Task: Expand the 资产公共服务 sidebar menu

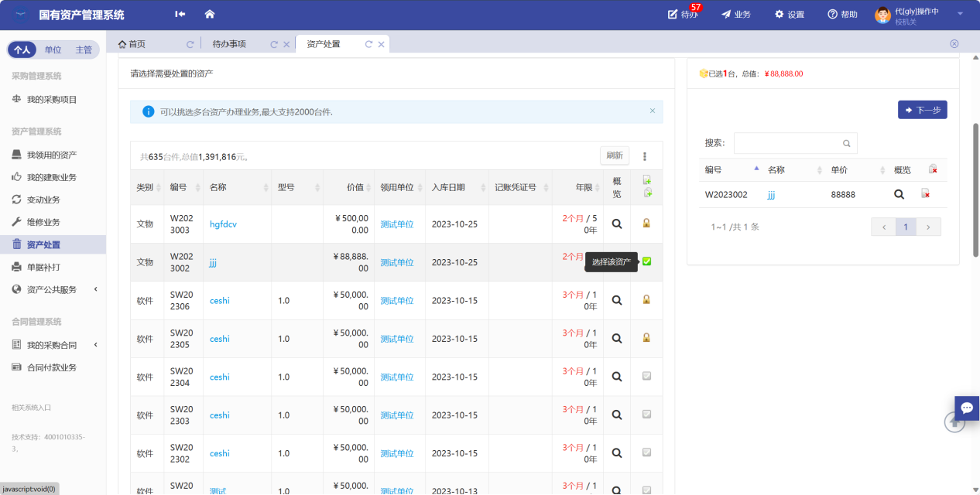Action: [x=52, y=289]
